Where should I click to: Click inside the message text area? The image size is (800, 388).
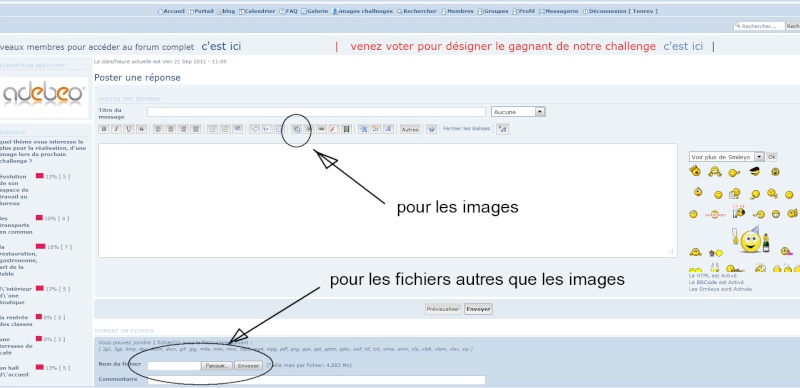(x=388, y=200)
